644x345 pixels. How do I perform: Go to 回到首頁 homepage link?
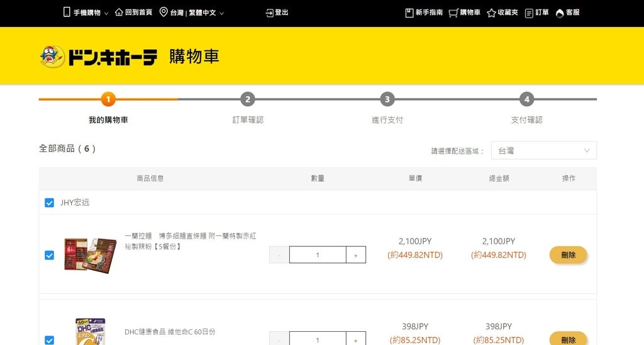point(138,13)
